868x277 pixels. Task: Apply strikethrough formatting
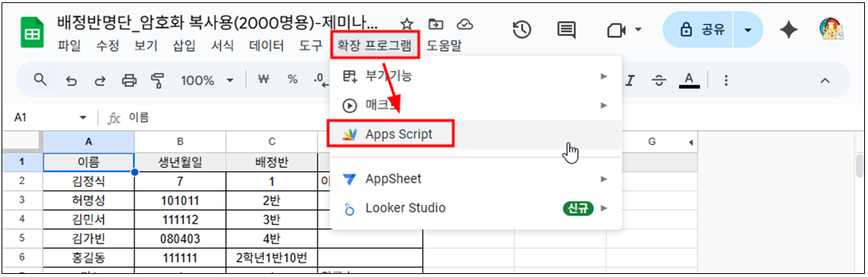pyautogui.click(x=659, y=81)
